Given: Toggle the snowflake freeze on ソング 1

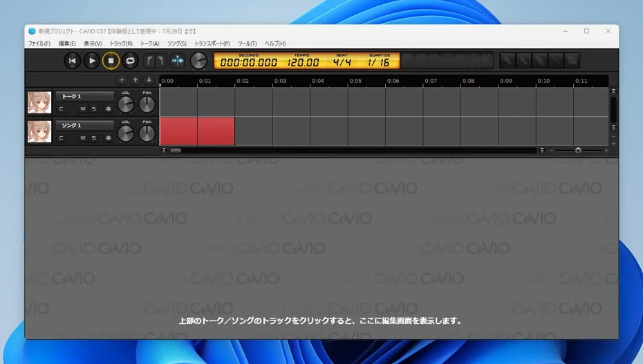Looking at the screenshot, I should 109,138.
